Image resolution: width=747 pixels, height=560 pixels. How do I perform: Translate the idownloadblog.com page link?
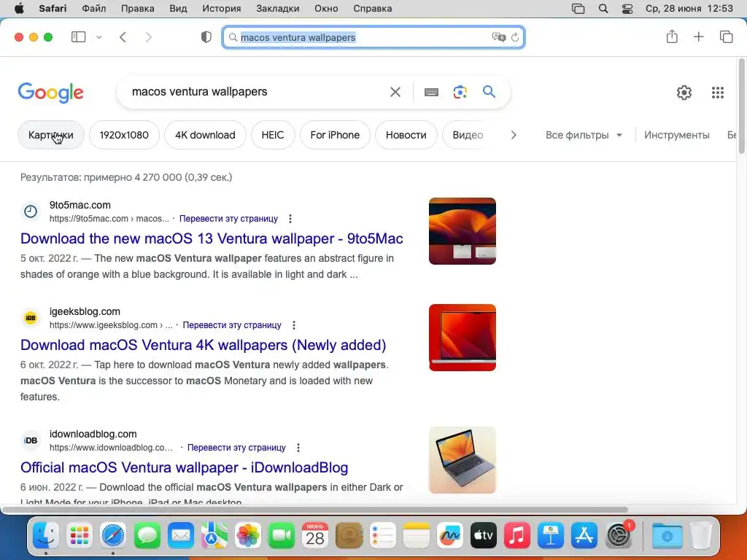(x=236, y=448)
